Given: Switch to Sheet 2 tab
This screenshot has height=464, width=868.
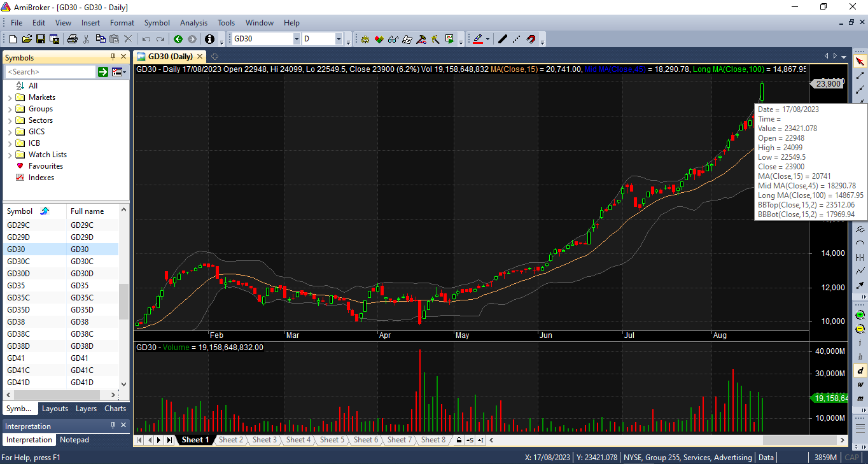Looking at the screenshot, I should point(231,440).
